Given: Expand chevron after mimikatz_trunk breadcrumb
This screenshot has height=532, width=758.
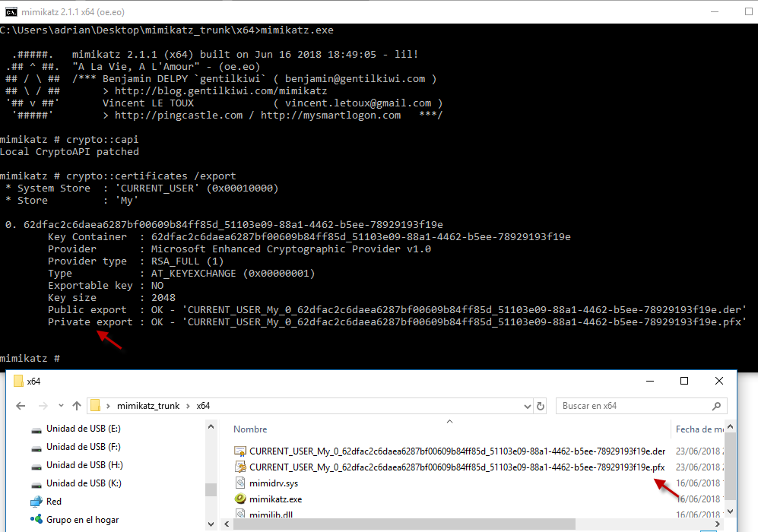Looking at the screenshot, I should [188, 406].
